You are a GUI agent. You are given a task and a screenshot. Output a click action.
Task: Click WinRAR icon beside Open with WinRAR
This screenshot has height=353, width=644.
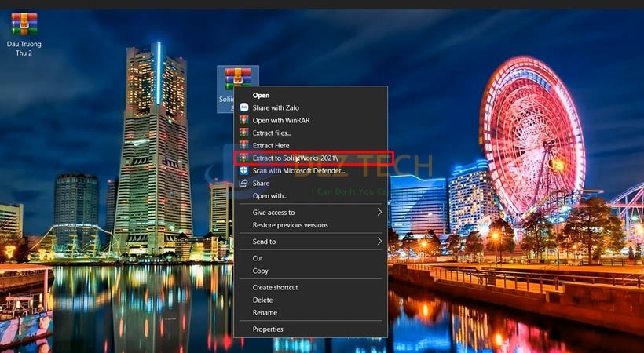coord(244,120)
